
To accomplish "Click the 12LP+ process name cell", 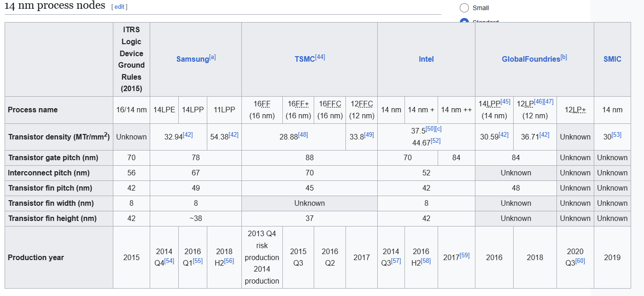I will [x=575, y=110].
